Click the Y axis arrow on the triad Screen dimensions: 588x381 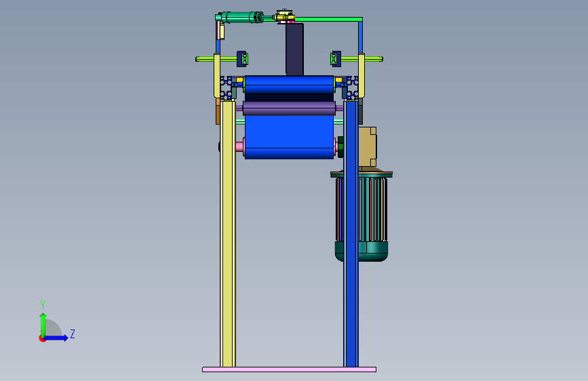[43, 325]
